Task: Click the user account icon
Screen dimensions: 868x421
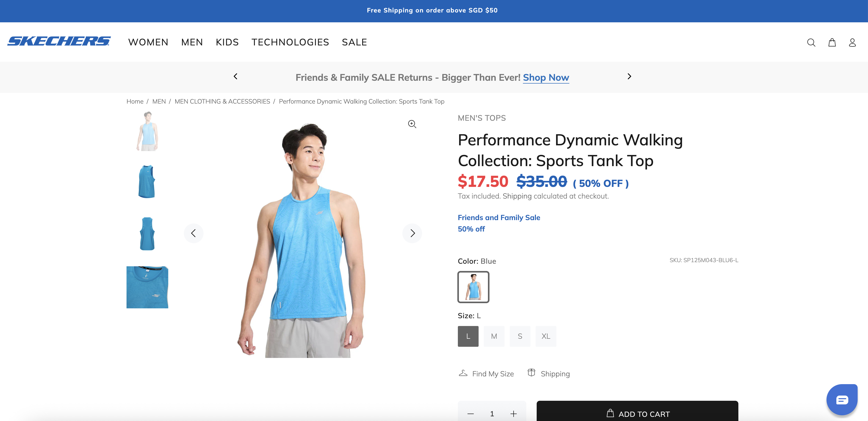Action: tap(852, 43)
